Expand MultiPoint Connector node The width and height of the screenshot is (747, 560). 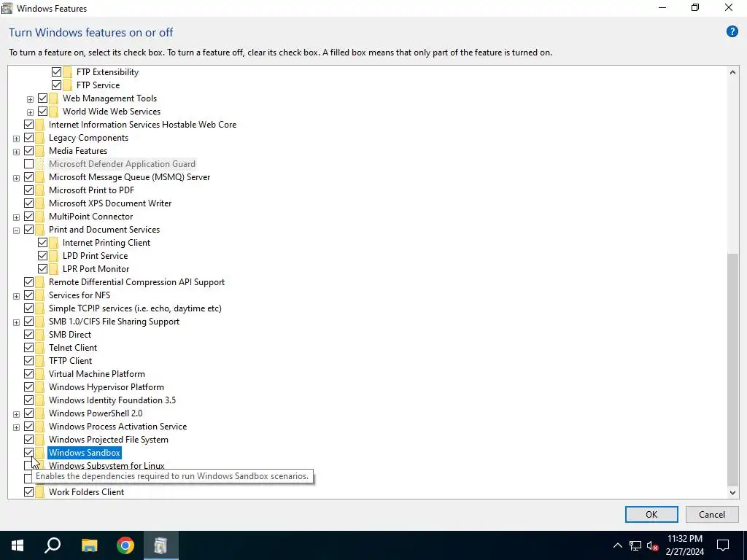[16, 217]
